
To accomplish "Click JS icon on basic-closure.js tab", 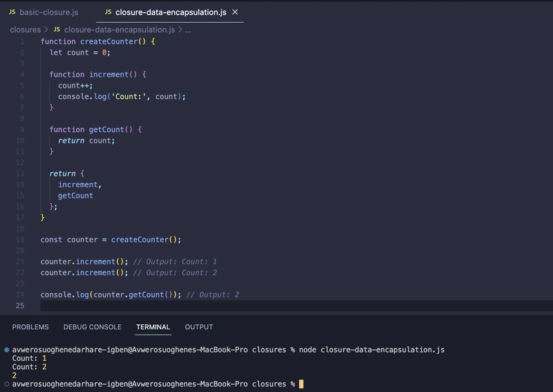I will click(x=11, y=12).
